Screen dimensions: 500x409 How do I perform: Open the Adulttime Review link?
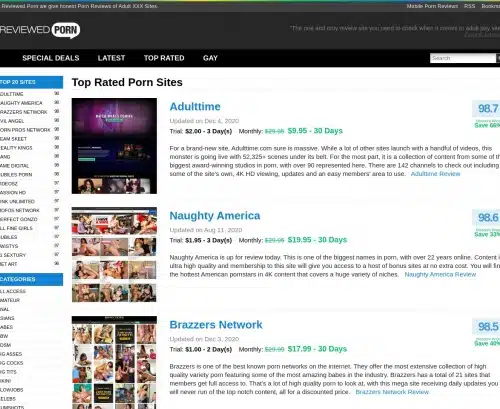pos(435,174)
